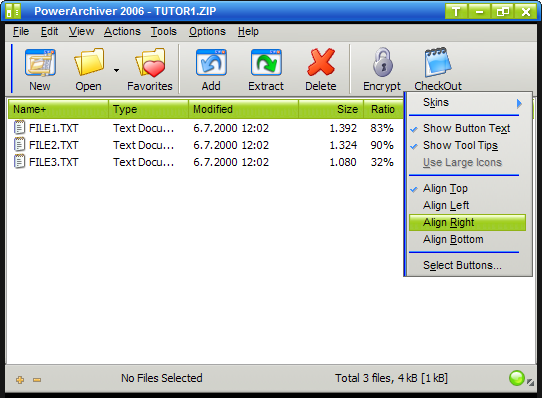Expand the Open button dropdown arrow
This screenshot has height=398, width=542.
pyautogui.click(x=116, y=71)
